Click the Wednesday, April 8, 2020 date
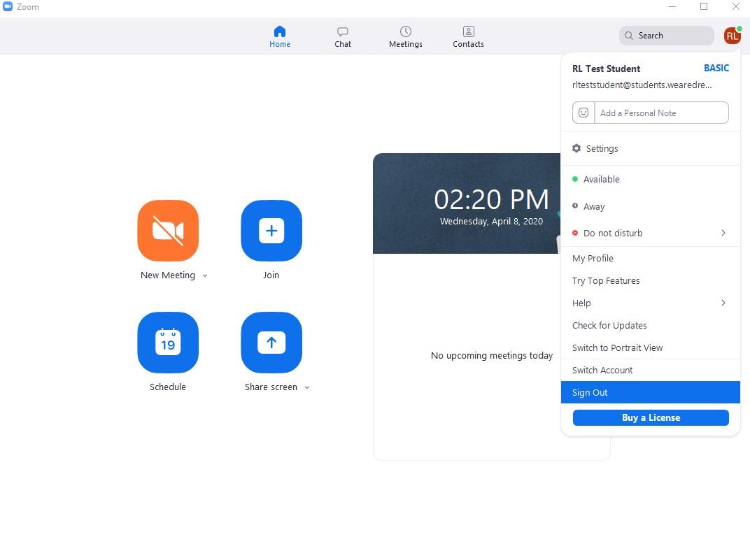 tap(491, 222)
